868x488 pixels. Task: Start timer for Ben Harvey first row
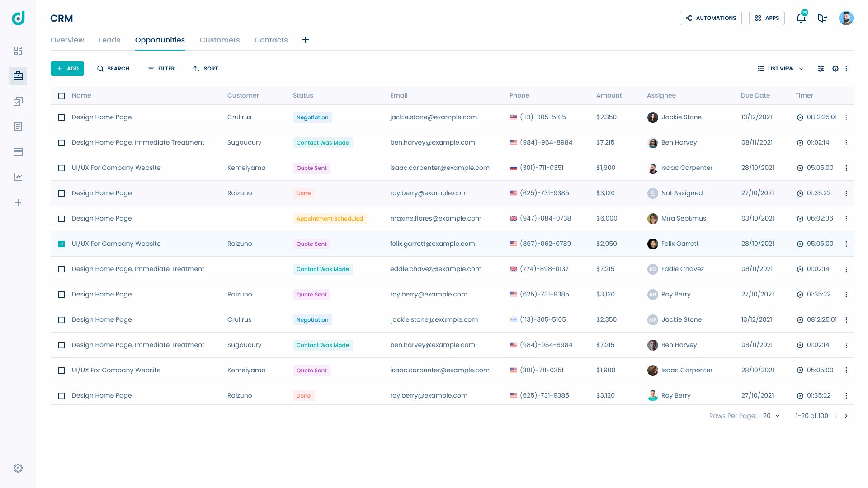click(800, 143)
